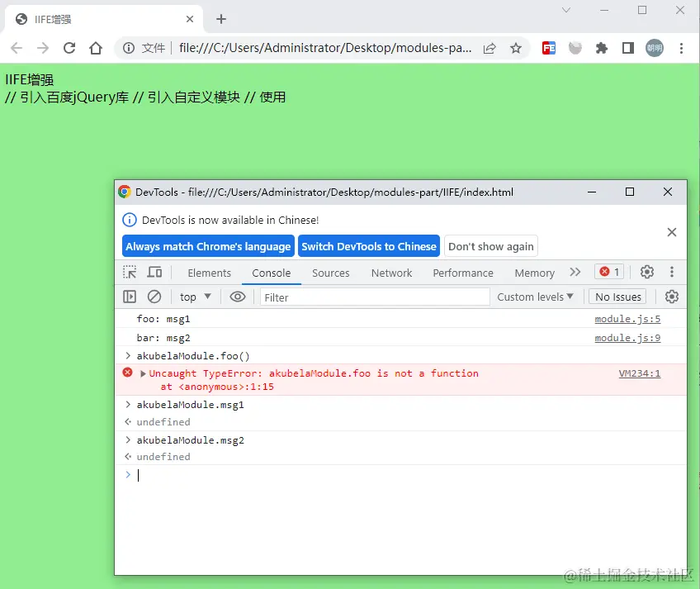Open DevTools Settings gear in tab bar
This screenshot has height=589, width=700.
point(647,272)
